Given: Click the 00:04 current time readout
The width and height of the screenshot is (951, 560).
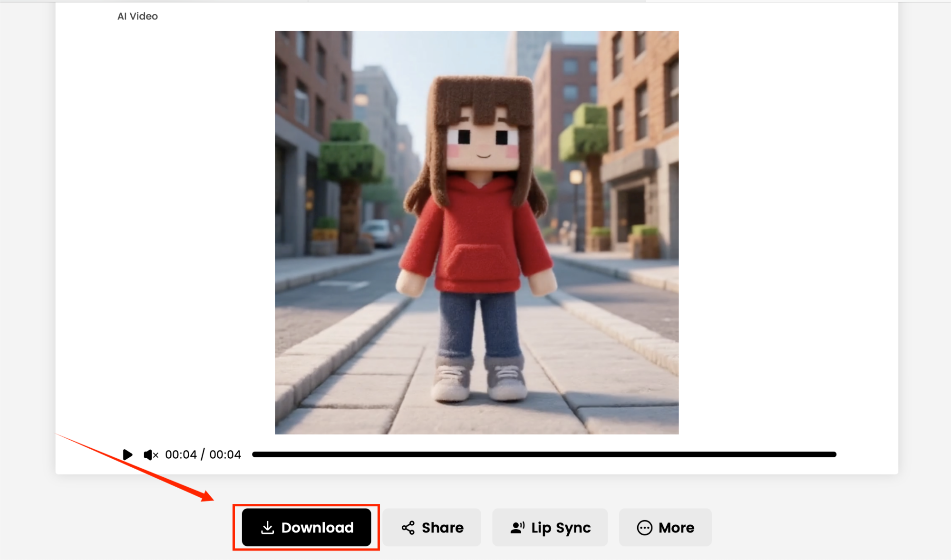Looking at the screenshot, I should pyautogui.click(x=181, y=454).
